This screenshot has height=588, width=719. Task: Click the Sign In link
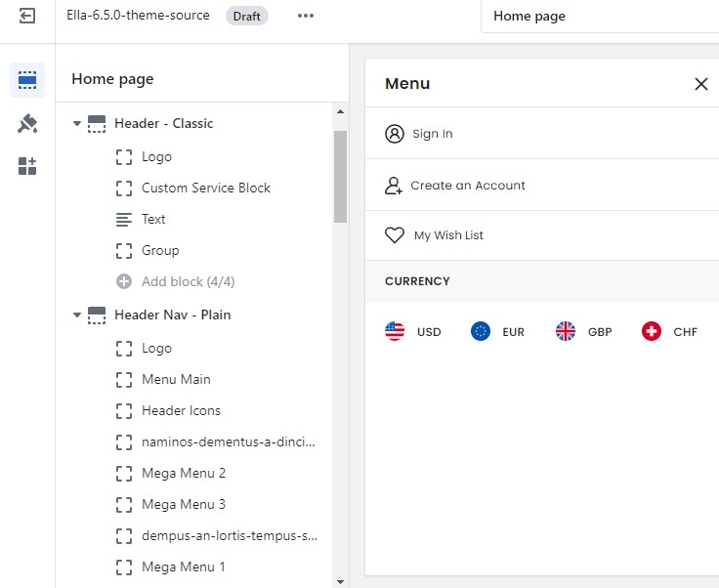pyautogui.click(x=433, y=134)
